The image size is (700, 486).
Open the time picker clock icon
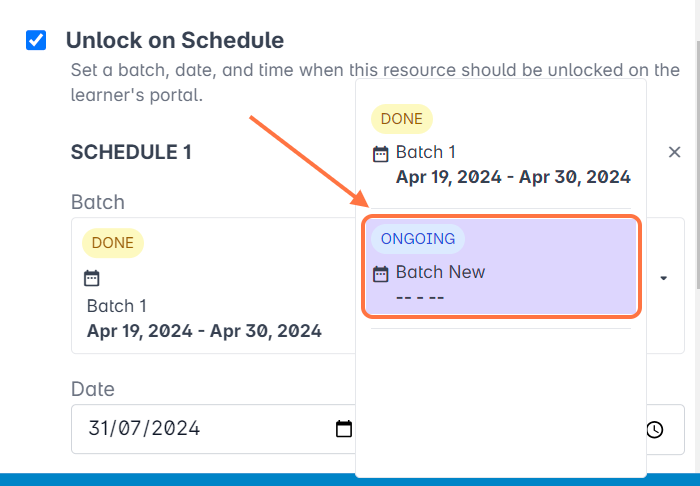pyautogui.click(x=654, y=430)
